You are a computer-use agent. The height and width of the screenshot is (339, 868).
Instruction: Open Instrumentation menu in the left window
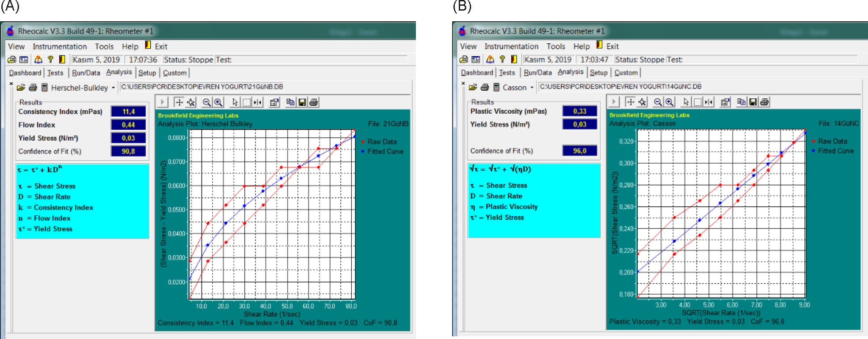click(60, 46)
